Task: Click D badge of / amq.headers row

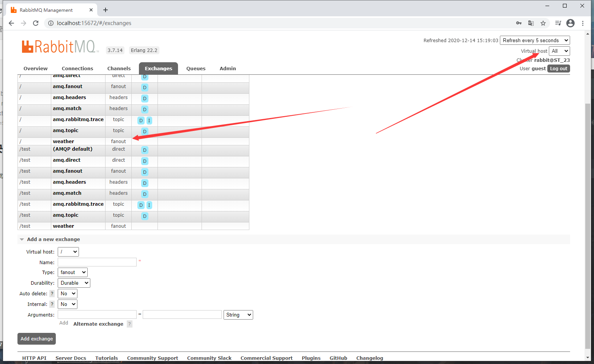Action: pos(145,98)
